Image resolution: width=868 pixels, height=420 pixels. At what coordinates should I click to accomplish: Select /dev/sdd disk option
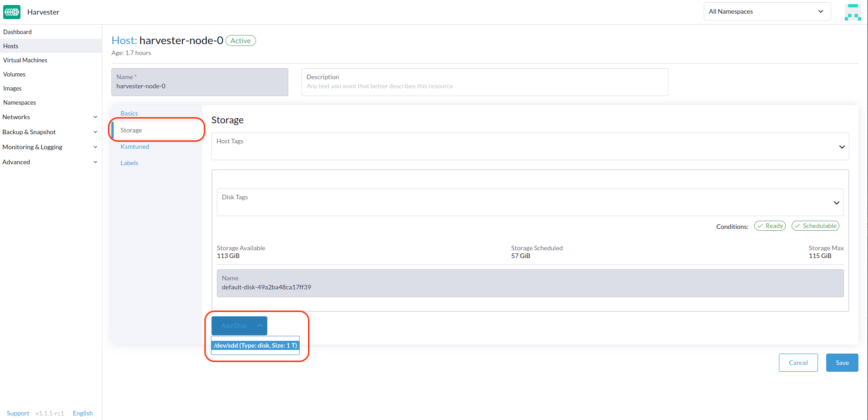tap(255, 346)
